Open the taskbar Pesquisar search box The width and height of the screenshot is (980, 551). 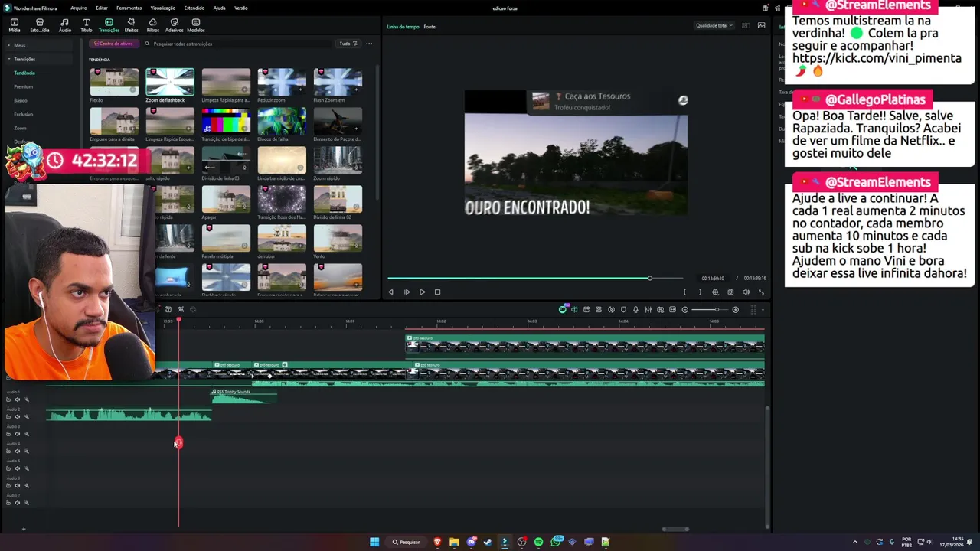click(406, 542)
